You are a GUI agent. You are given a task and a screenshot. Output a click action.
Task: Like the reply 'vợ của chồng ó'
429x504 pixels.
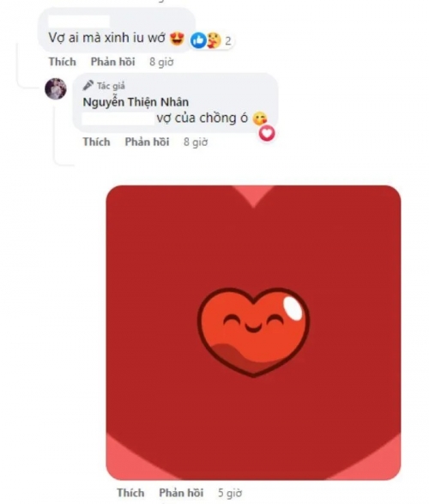[x=96, y=142]
